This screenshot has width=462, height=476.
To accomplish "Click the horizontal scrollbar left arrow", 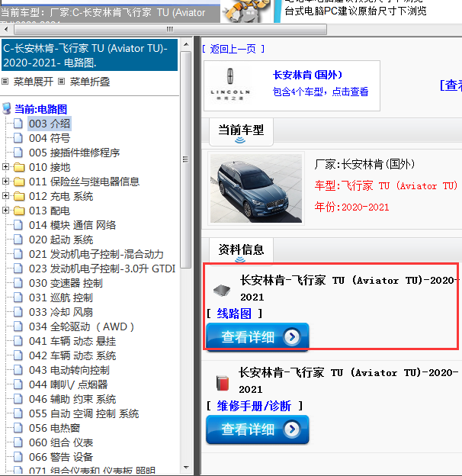I will 6,30.
